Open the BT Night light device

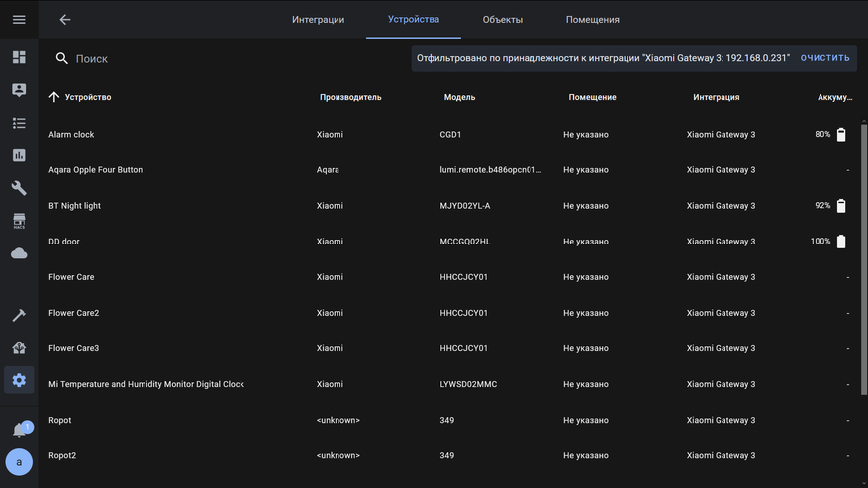tap(447, 206)
